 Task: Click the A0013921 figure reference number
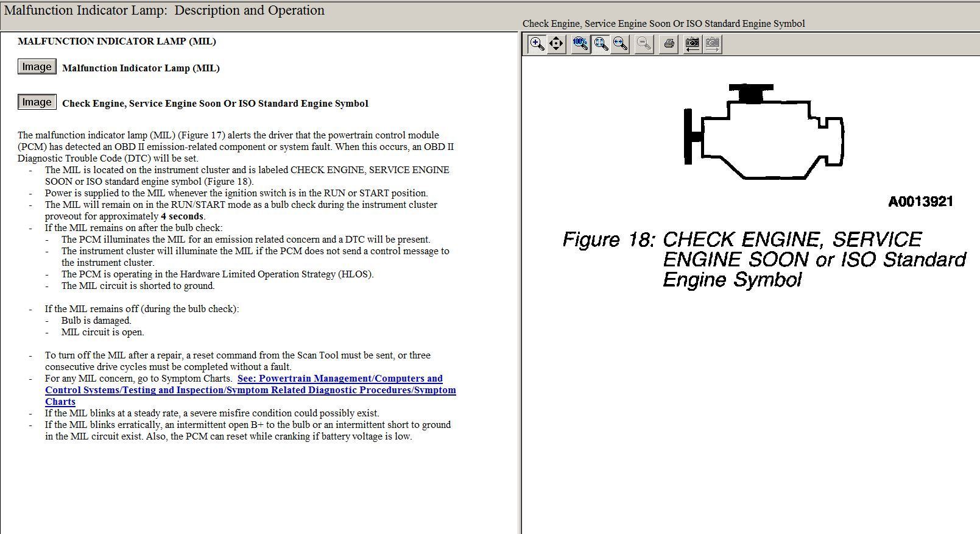click(920, 202)
